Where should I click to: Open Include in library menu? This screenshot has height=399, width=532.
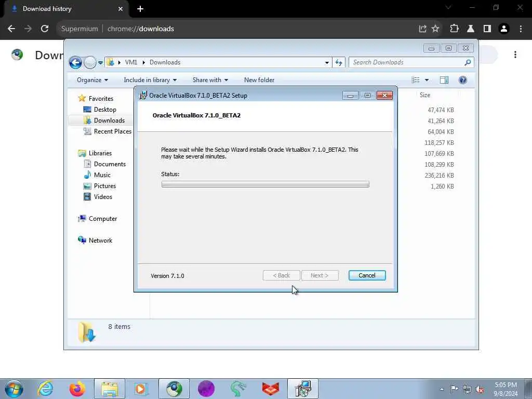pyautogui.click(x=150, y=80)
